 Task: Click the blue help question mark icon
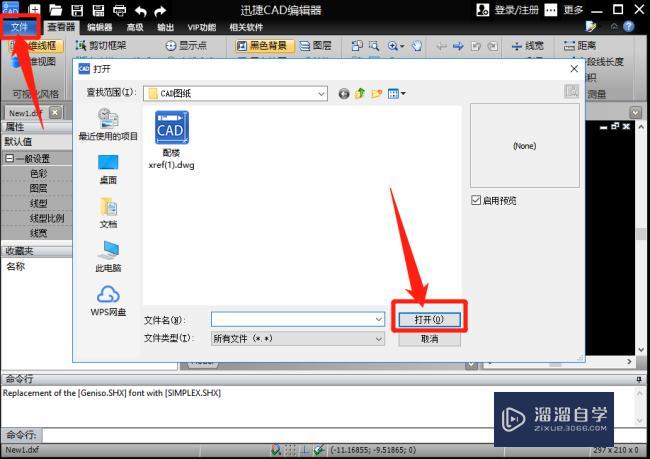pyautogui.click(x=629, y=27)
